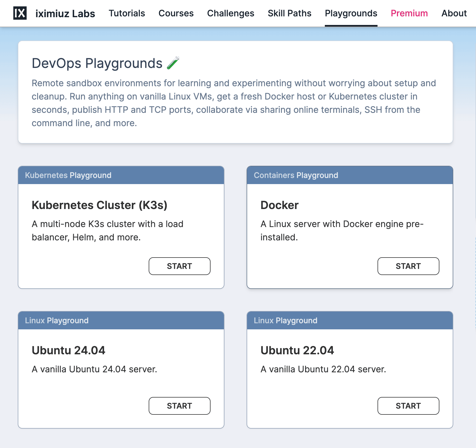
Task: Open the iximiuz Labs home link
Action: [x=65, y=13]
